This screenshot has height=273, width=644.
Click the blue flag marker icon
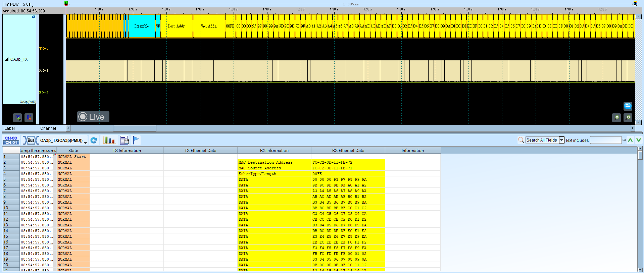(136, 140)
